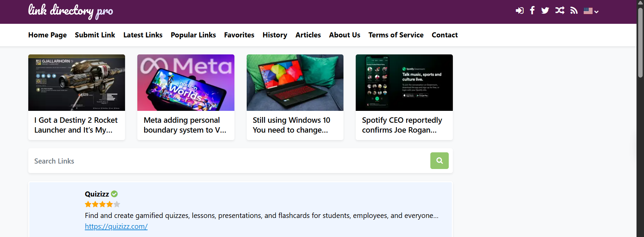The image size is (644, 237).
Task: Click the shuffle random link icon
Action: coord(559,11)
